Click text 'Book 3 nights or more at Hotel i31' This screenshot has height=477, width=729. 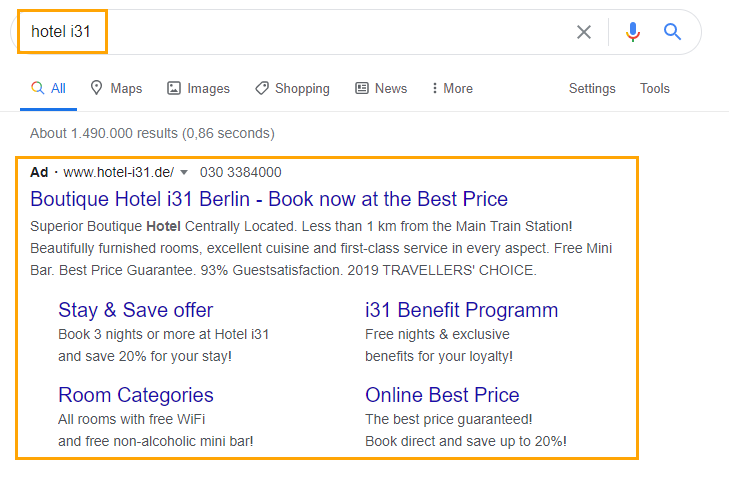[163, 334]
